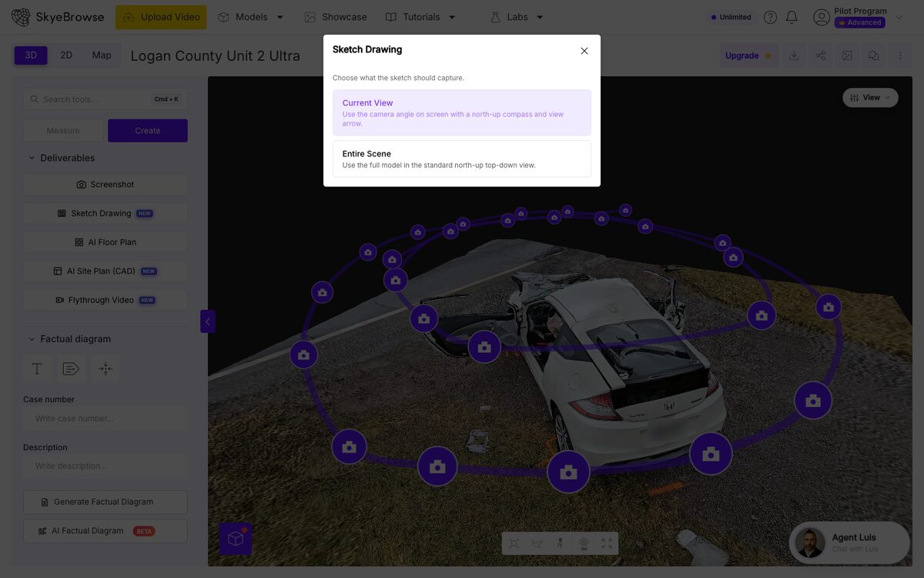
Task: Collapse the Factual diagram section
Action: 69,339
